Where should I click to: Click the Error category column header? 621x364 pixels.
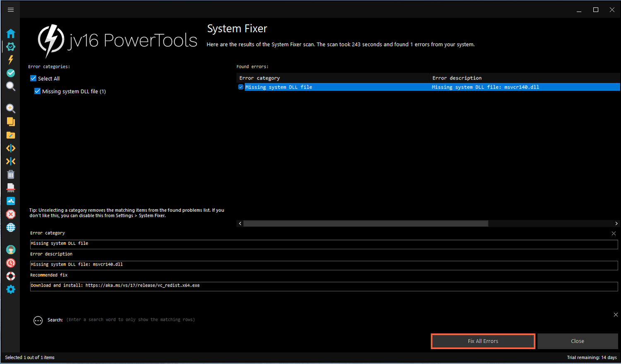tap(333, 78)
